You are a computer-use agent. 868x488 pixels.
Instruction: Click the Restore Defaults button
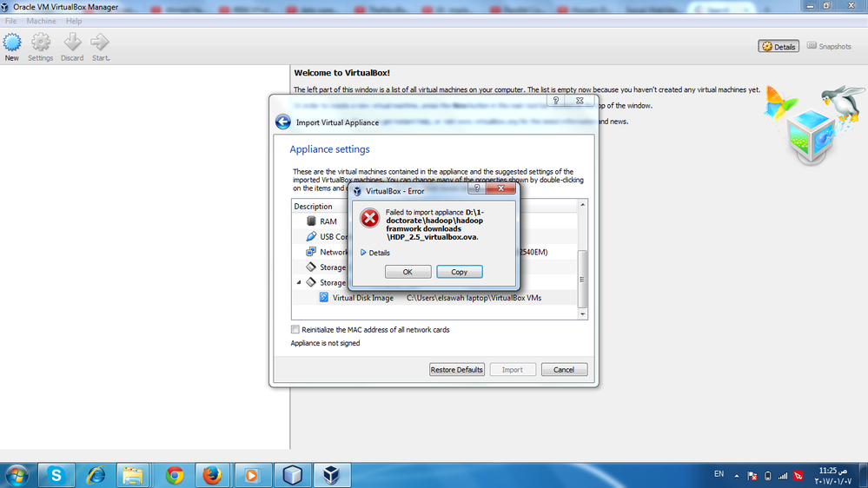[457, 370]
